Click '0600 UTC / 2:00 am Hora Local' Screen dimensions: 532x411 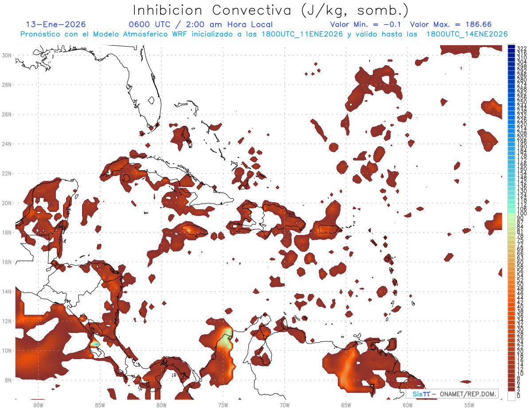(200, 24)
